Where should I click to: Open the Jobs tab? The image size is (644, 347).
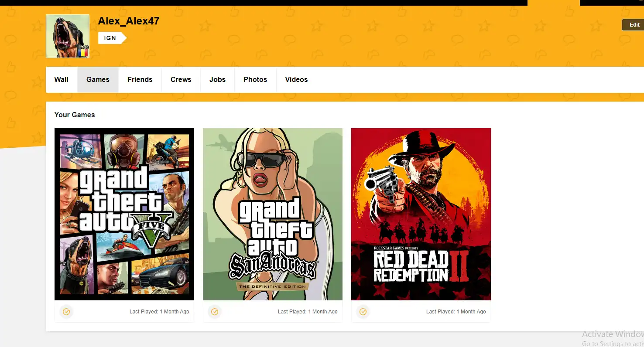[x=217, y=79]
